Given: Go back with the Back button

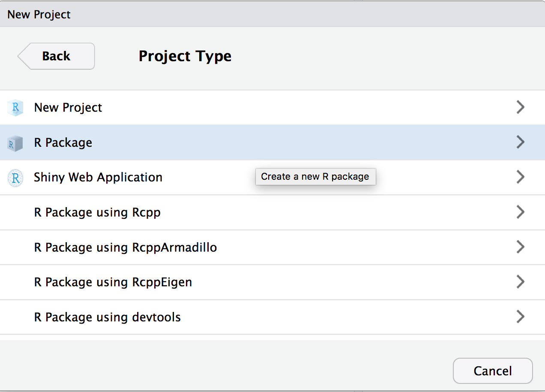Looking at the screenshot, I should coord(57,56).
